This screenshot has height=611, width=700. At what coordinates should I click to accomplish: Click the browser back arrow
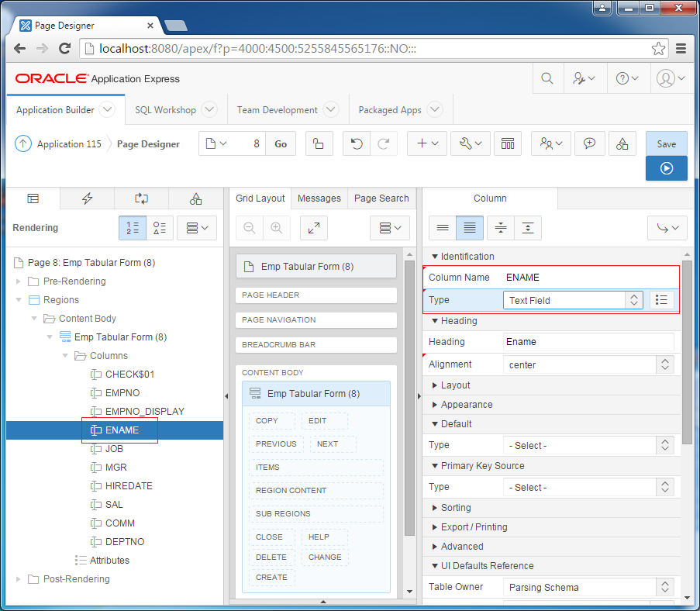point(19,48)
